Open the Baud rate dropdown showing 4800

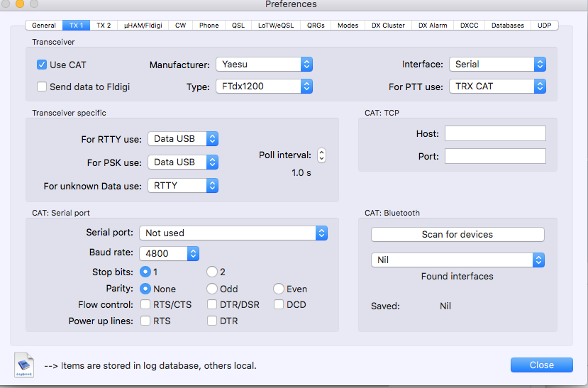click(170, 253)
